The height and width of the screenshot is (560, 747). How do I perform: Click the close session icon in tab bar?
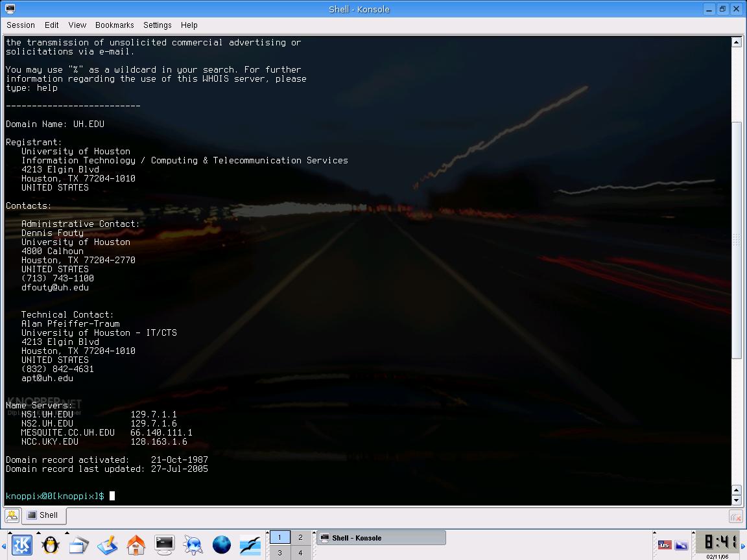pos(735,516)
